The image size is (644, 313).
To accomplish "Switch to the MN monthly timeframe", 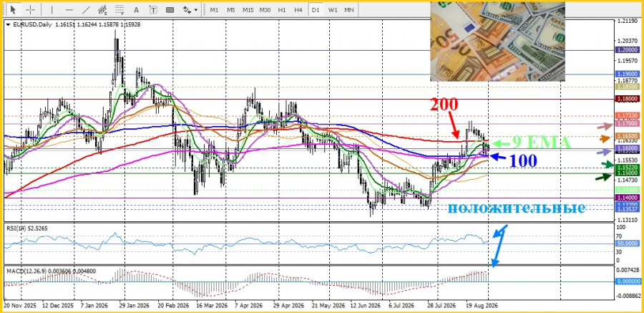I will click(x=349, y=9).
